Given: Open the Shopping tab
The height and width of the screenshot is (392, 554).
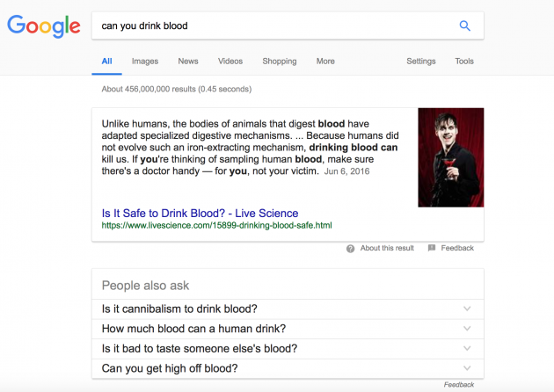Looking at the screenshot, I should (280, 62).
